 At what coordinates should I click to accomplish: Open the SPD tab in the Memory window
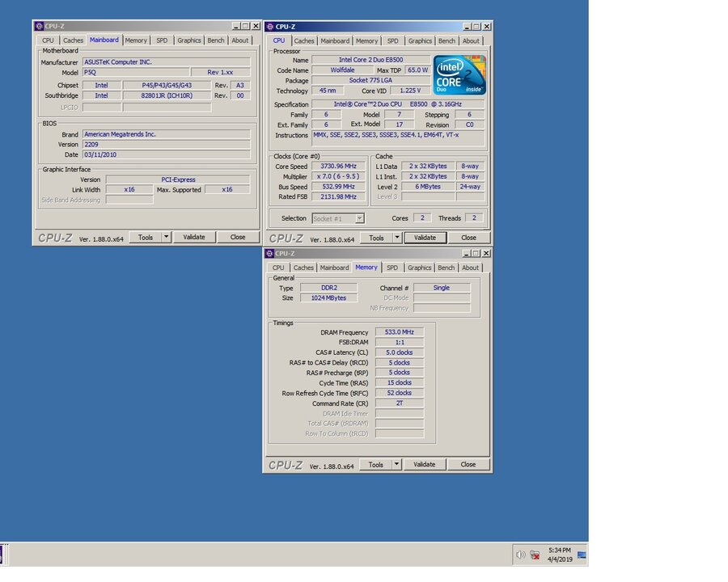[x=392, y=268]
